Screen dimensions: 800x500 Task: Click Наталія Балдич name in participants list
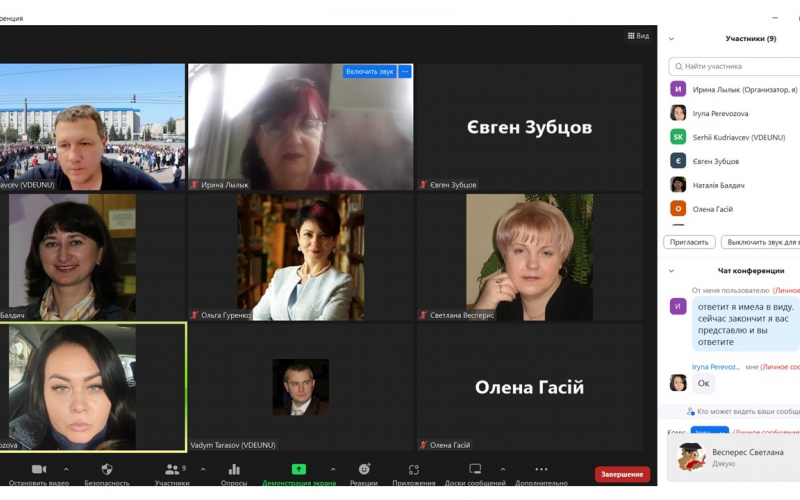(x=718, y=185)
